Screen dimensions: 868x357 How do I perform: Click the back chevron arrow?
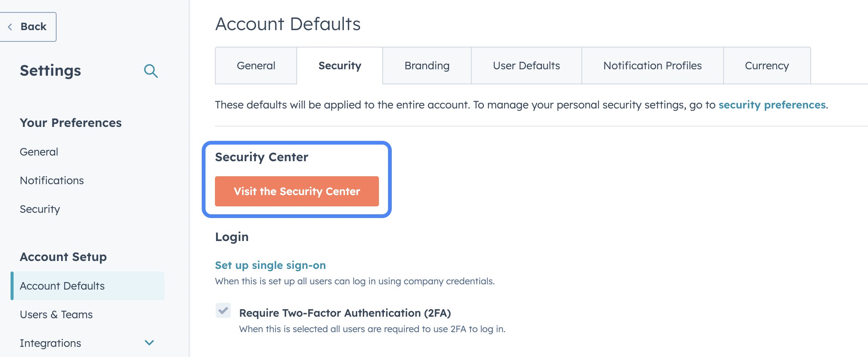click(x=10, y=26)
